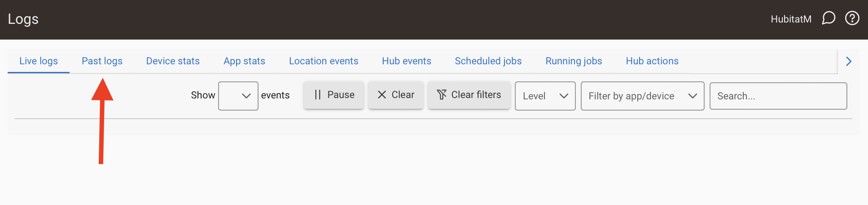This screenshot has width=868, height=205.
Task: Click the HubitatM hub name
Action: click(x=791, y=19)
